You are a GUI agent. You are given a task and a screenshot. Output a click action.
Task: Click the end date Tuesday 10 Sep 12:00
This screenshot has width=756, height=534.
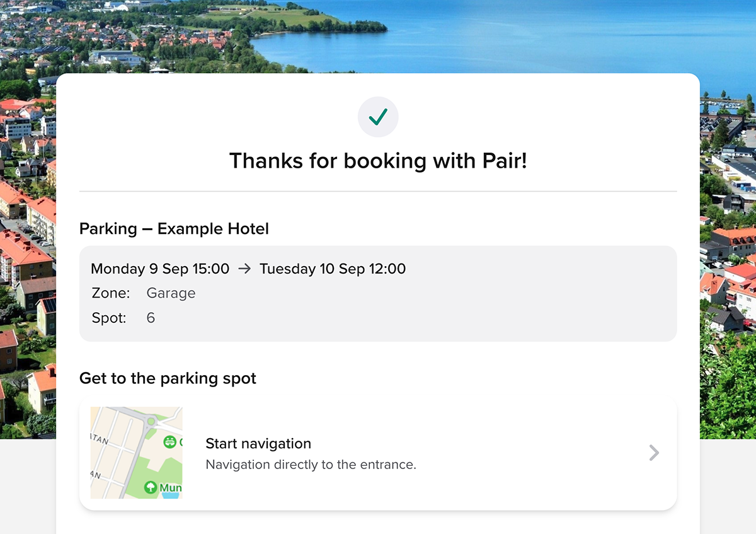333,269
